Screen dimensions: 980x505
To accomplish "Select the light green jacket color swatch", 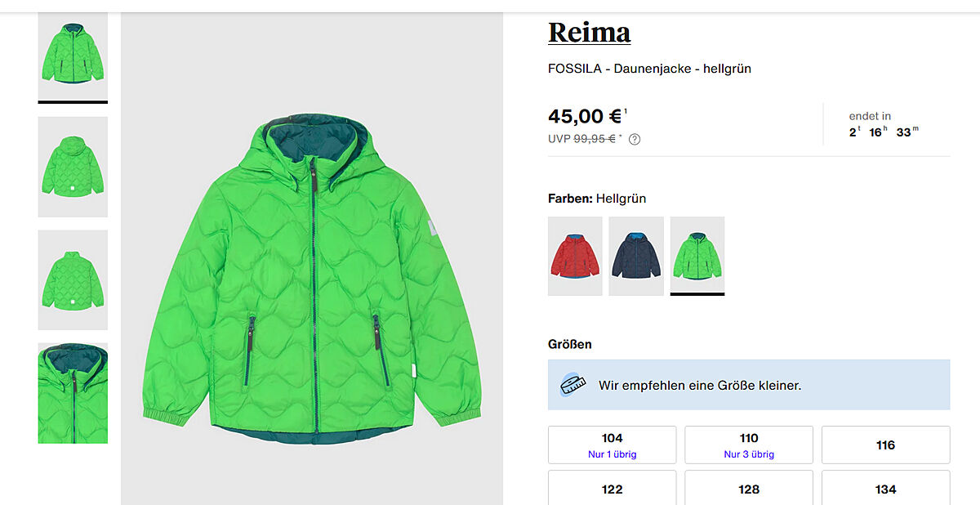I will point(697,256).
